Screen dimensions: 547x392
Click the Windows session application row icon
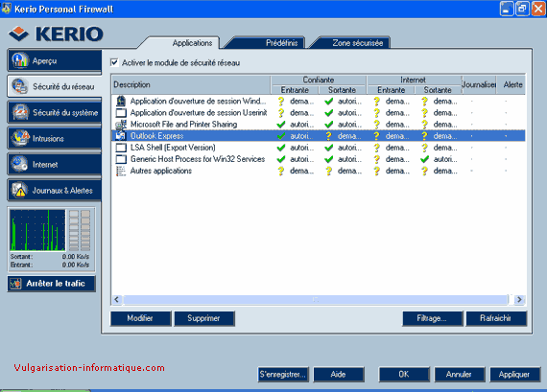[121, 101]
